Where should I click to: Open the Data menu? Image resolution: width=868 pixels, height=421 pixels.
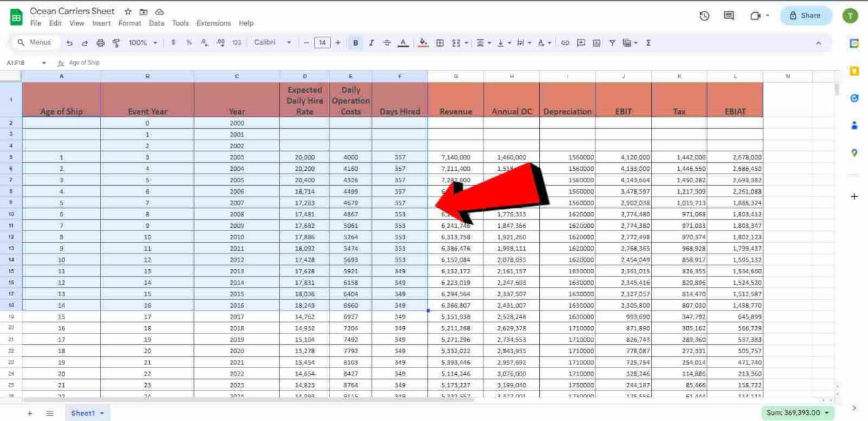(157, 22)
